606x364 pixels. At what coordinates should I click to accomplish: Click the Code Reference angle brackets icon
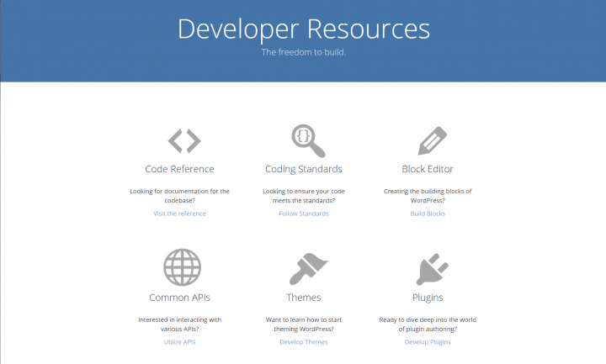click(183, 140)
